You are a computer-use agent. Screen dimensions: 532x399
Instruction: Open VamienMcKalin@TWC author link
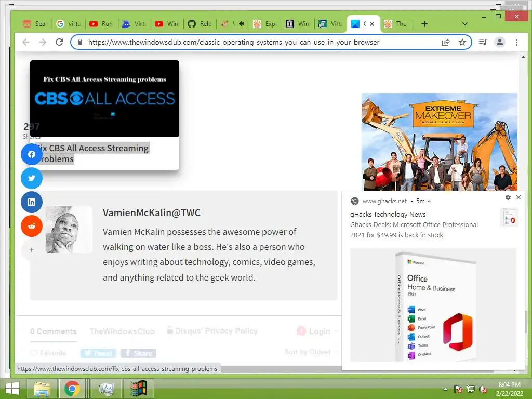pos(152,212)
